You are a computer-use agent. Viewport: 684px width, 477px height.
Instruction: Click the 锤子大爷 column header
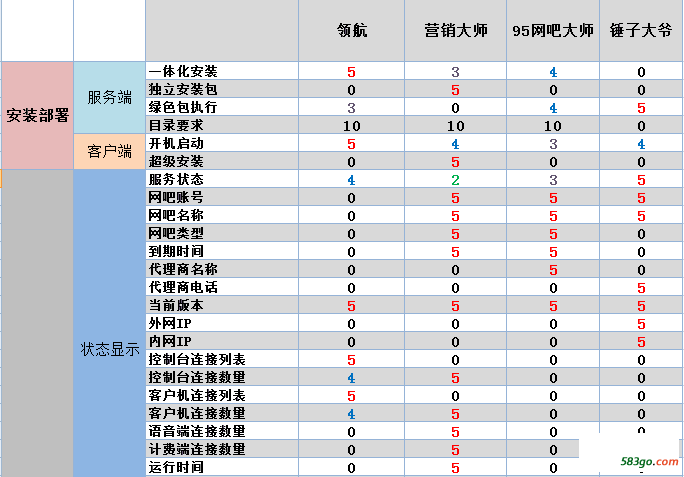641,31
